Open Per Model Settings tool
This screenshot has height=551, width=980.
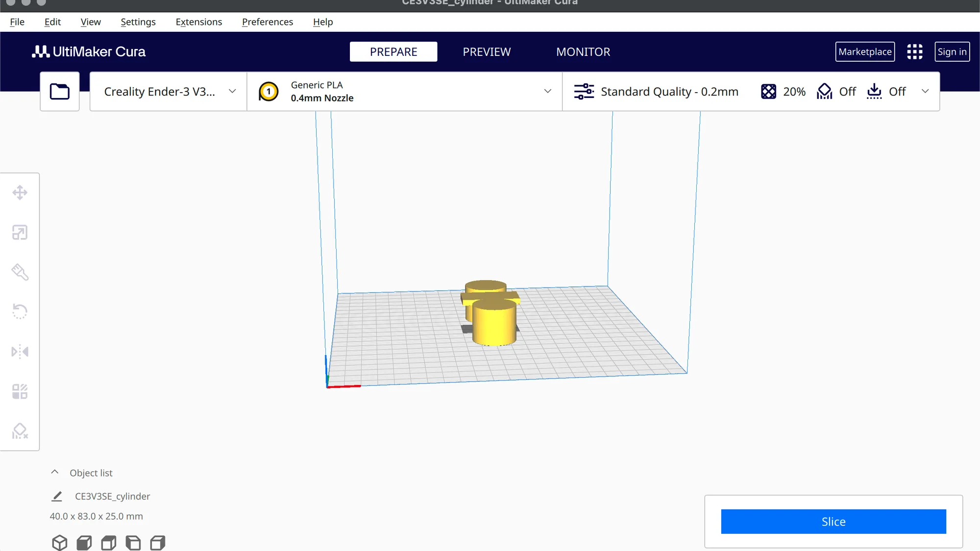[20, 391]
